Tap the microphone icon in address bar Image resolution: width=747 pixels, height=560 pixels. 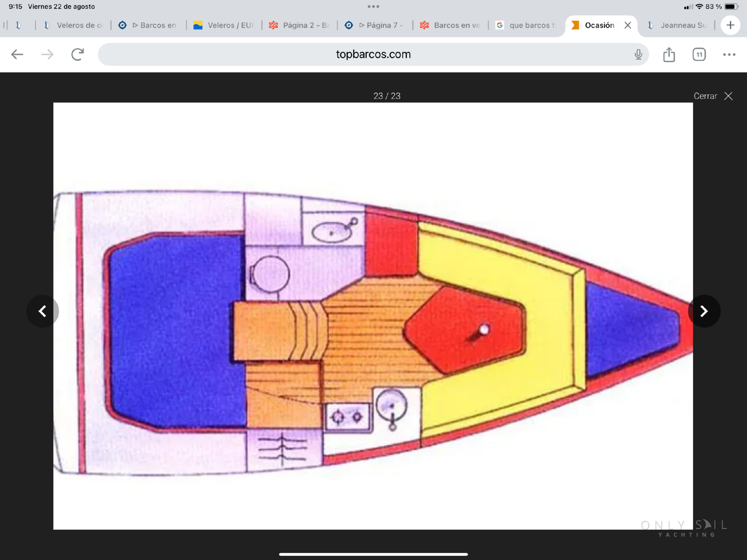(x=638, y=54)
